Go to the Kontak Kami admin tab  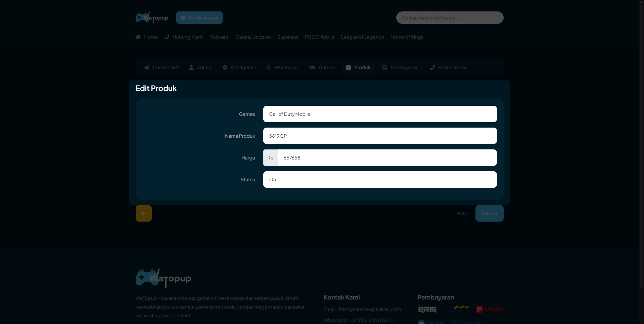pos(448,67)
